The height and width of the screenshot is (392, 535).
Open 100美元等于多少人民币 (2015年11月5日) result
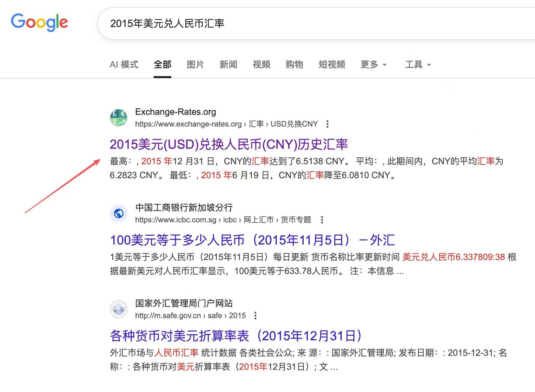tap(253, 240)
